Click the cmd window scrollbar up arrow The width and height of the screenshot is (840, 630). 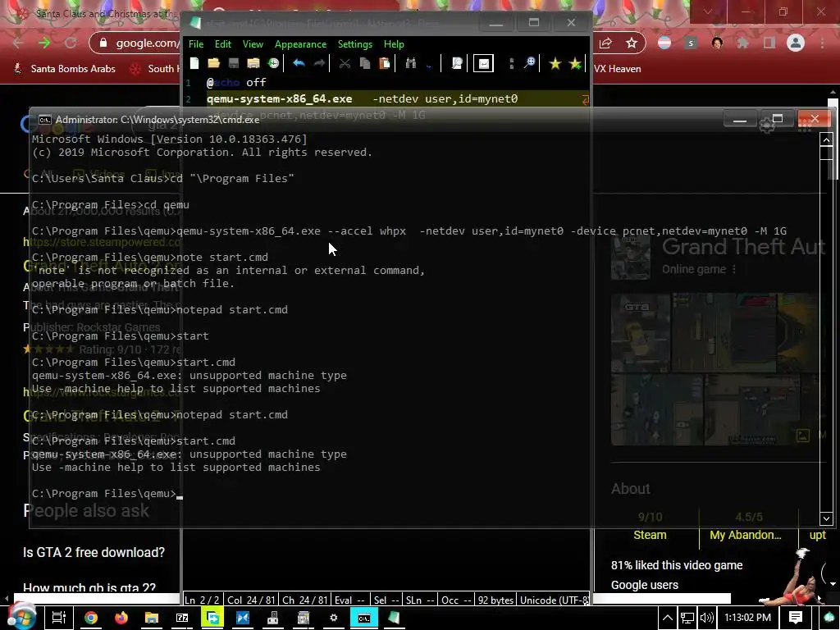(826, 140)
